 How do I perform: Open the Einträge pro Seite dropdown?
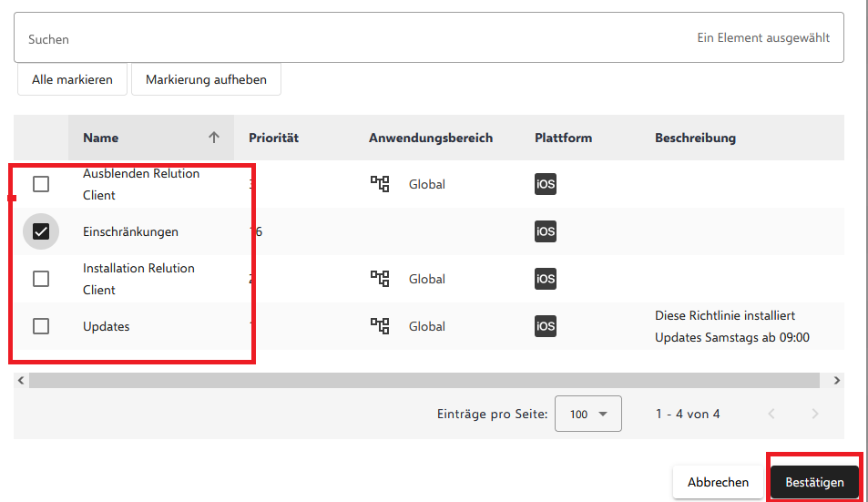tap(587, 414)
